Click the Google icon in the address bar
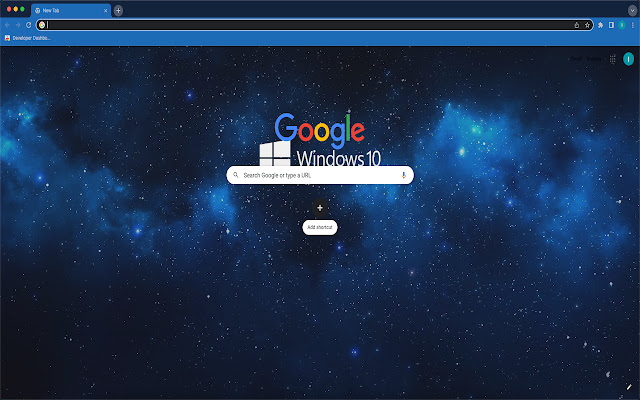 click(42, 25)
